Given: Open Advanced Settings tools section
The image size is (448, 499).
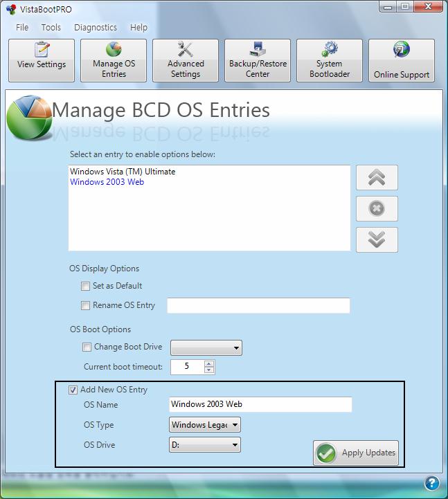Looking at the screenshot, I should [186, 60].
